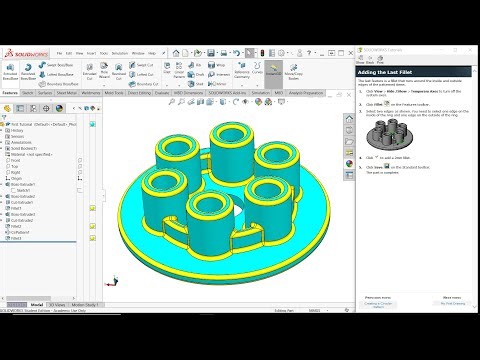Toggle display state icon beside Fillet1
The width and height of the screenshot is (480, 360).
click(x=93, y=208)
